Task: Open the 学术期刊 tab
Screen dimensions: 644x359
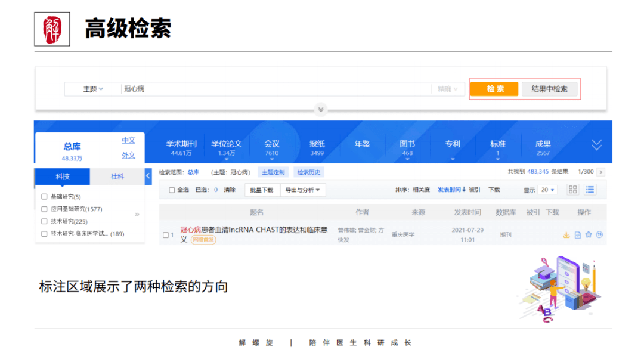Action: coord(181,148)
